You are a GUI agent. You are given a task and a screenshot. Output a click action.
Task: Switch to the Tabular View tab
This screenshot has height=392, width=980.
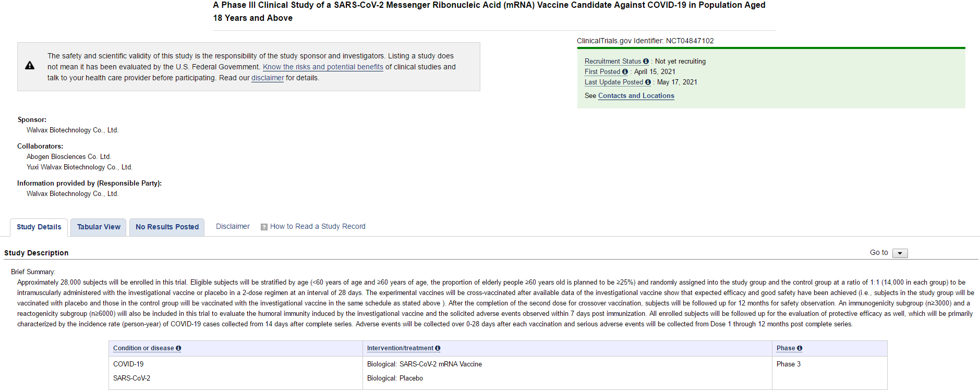[99, 227]
